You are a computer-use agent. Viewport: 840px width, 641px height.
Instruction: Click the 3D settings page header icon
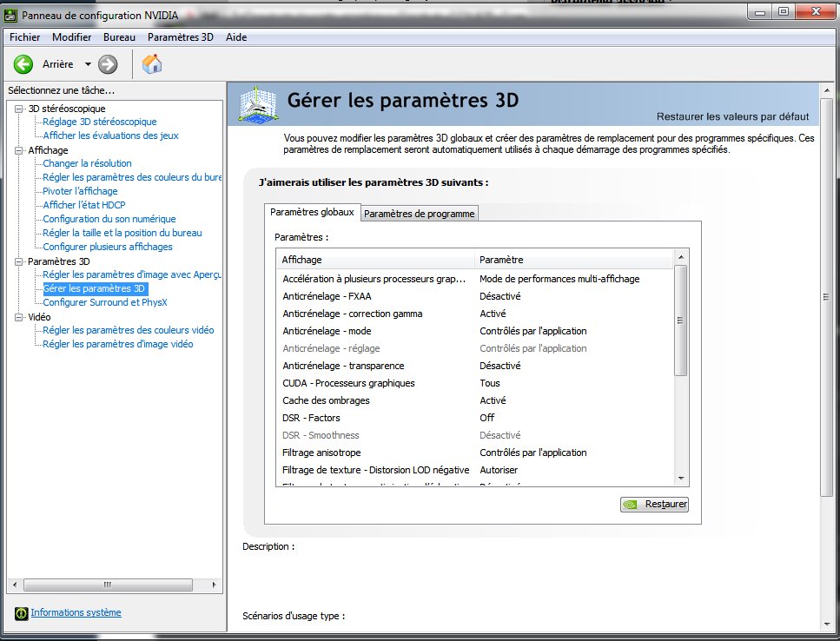click(x=258, y=103)
